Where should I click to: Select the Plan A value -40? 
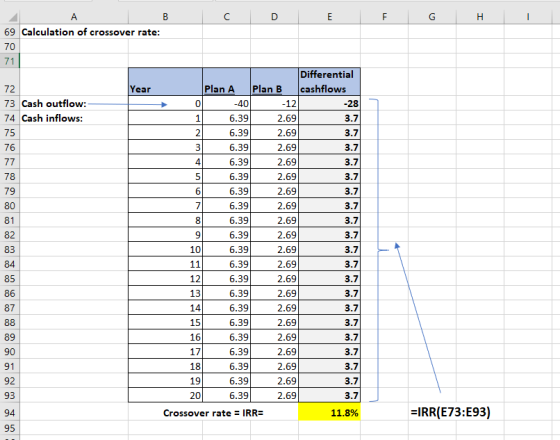coord(226,104)
